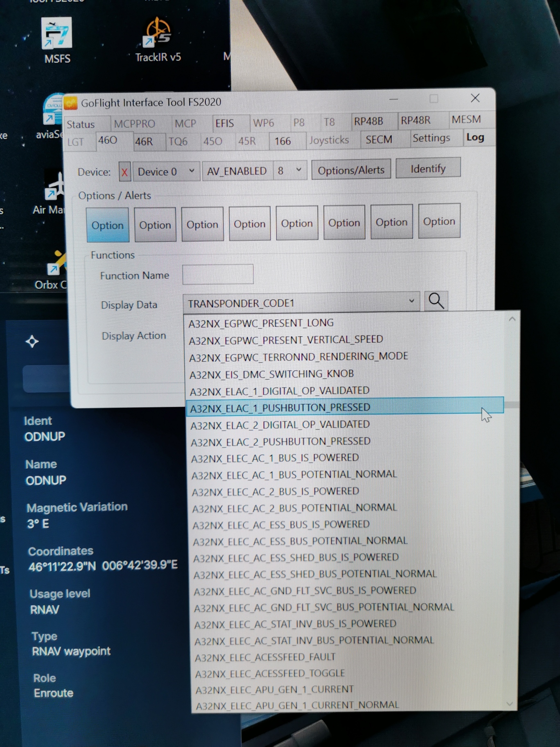Click the Identify button
The width and height of the screenshot is (560, 747).
[428, 168]
